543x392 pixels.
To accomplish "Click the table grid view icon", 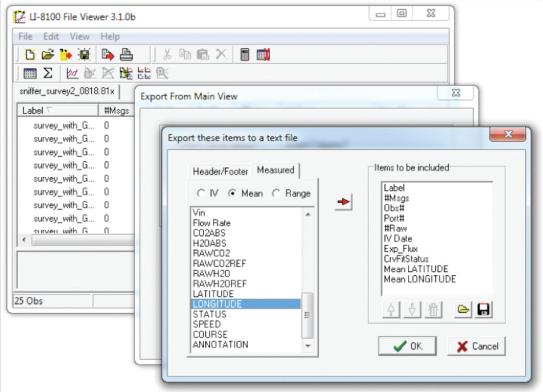I will pos(30,73).
